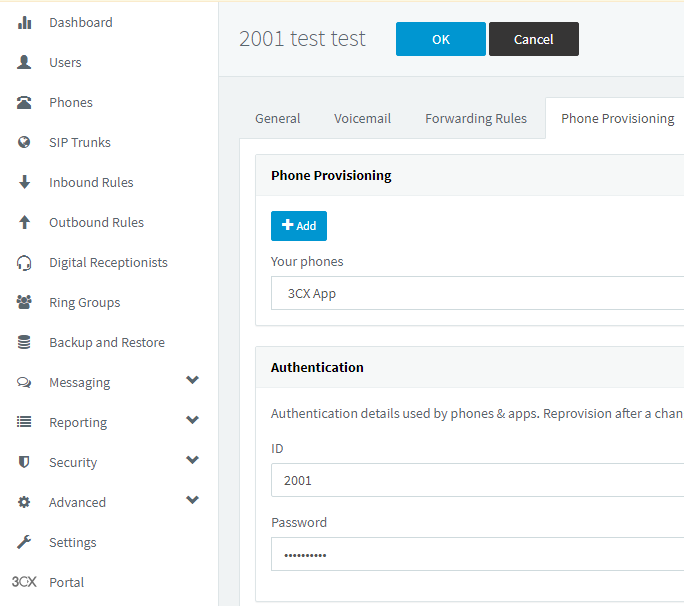The width and height of the screenshot is (684, 606).
Task: Click the Cancel button
Action: point(534,39)
